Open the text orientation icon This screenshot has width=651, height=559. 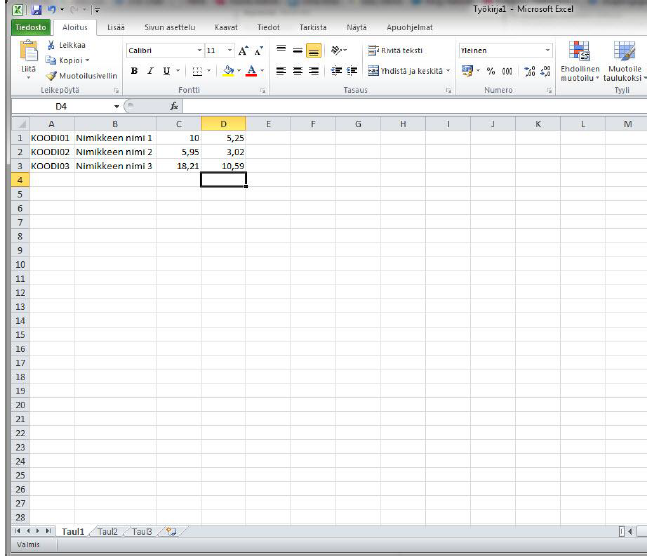(x=337, y=50)
